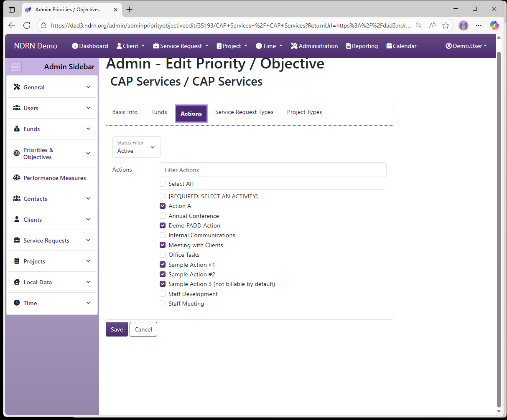
Task: Click the browser back arrow
Action: pos(12,25)
